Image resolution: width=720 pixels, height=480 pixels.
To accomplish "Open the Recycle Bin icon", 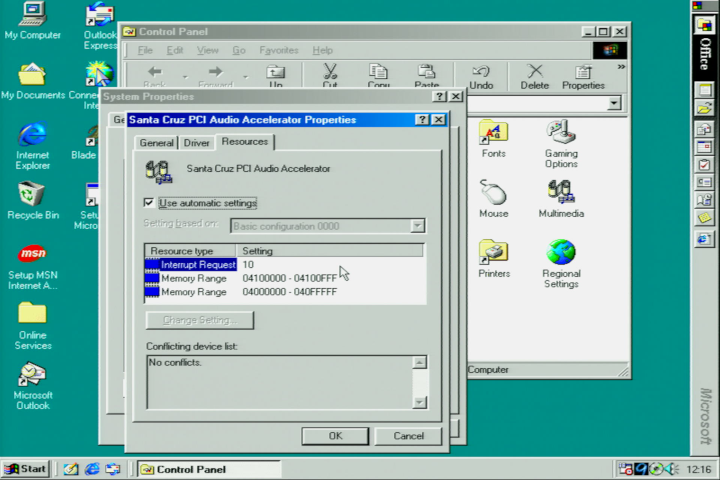I will 32,200.
